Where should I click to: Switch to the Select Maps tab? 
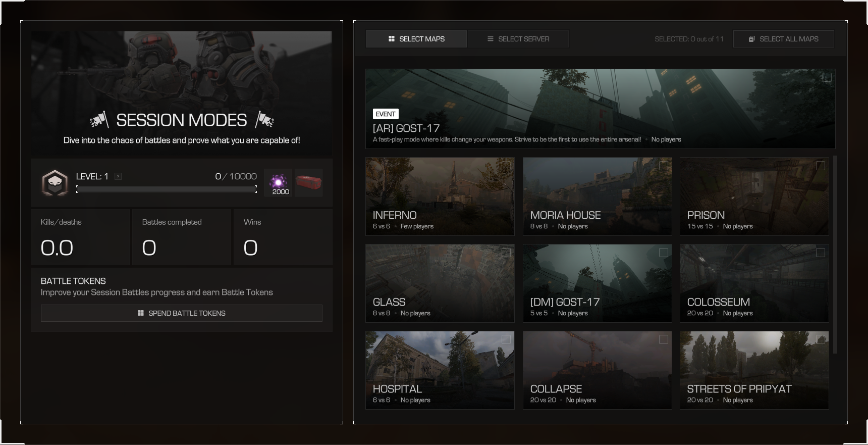point(416,39)
